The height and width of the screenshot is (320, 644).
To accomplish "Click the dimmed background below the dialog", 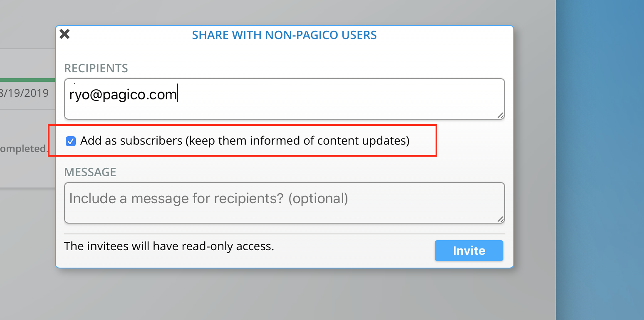I will [283, 295].
